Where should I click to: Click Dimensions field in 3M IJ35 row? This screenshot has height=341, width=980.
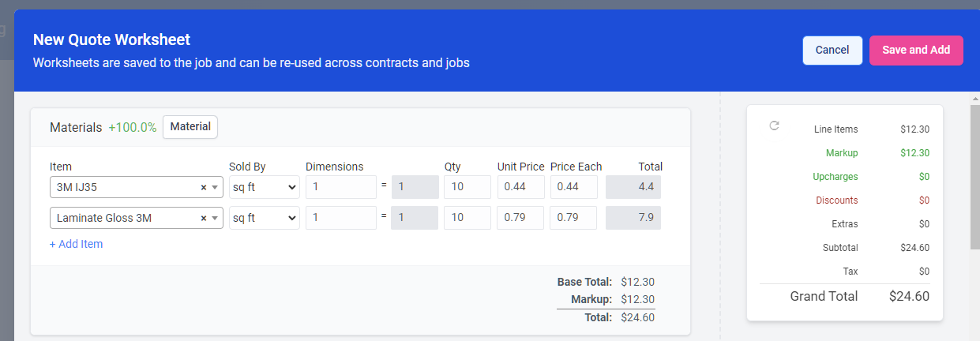(x=341, y=187)
